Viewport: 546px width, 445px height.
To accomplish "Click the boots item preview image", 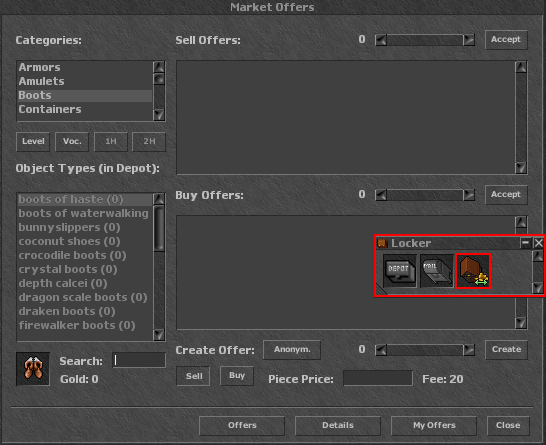I will point(33,369).
